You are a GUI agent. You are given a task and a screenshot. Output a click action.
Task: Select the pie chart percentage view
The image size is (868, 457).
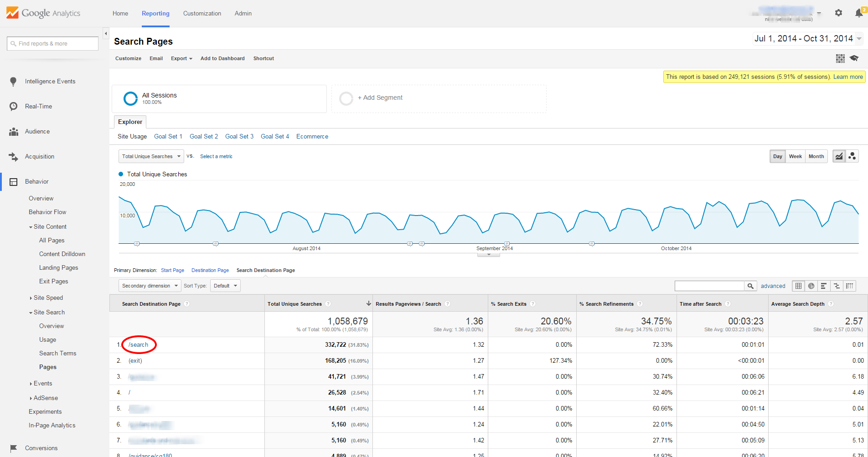pyautogui.click(x=811, y=286)
